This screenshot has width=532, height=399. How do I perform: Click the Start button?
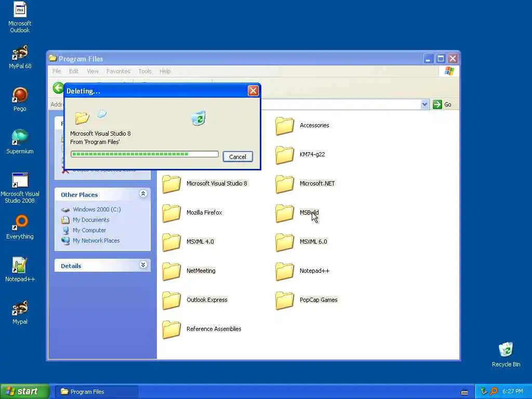coord(25,392)
